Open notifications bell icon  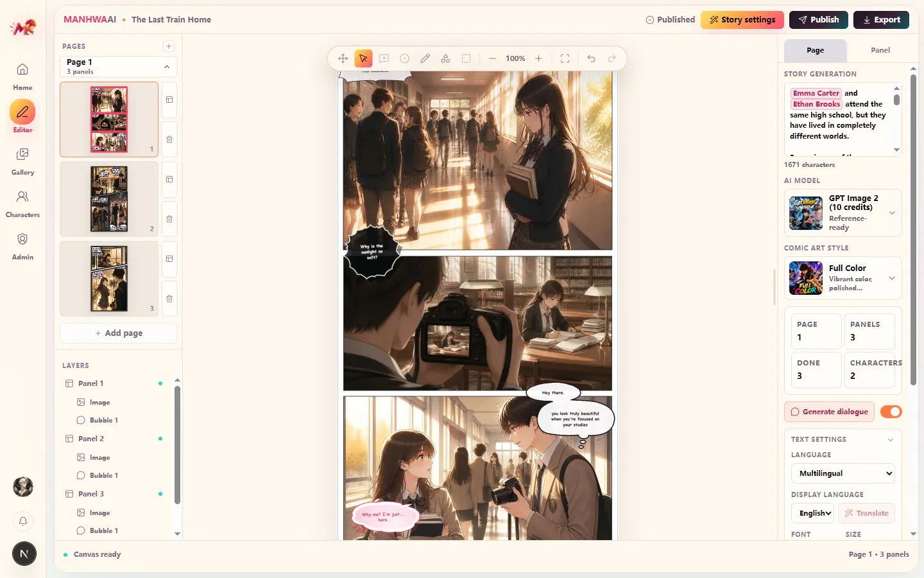[x=23, y=521]
